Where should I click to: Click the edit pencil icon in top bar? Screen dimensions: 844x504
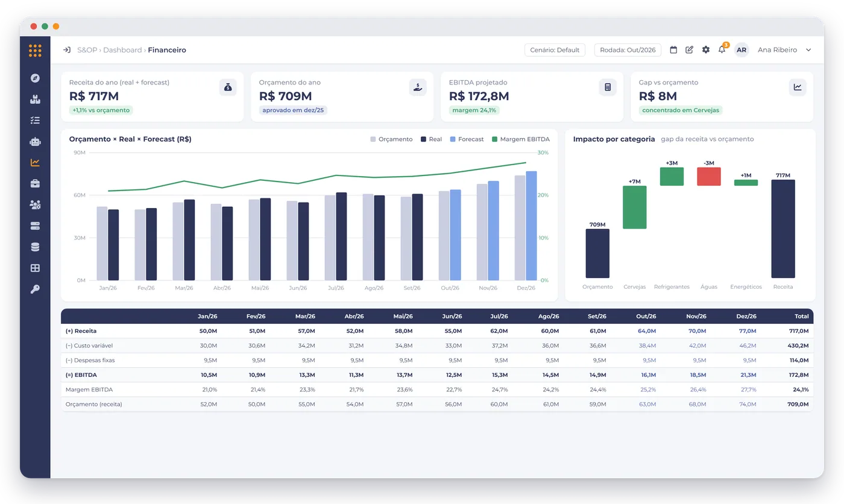click(x=690, y=50)
